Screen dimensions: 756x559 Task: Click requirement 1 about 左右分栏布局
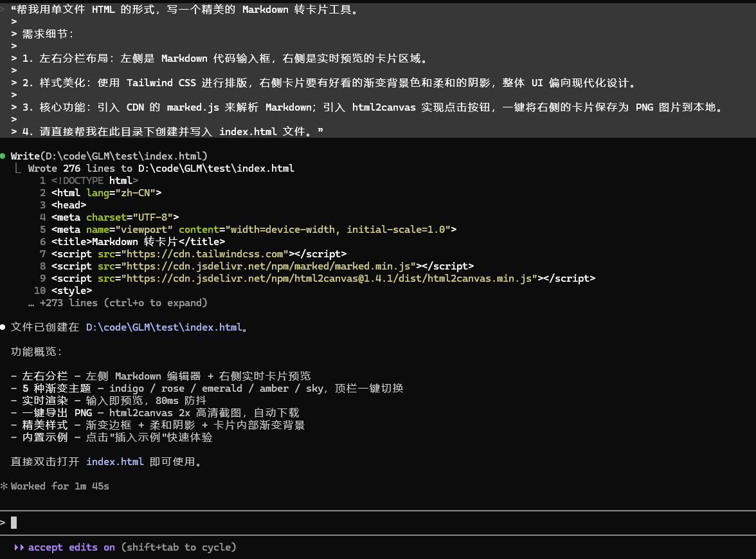219,59
